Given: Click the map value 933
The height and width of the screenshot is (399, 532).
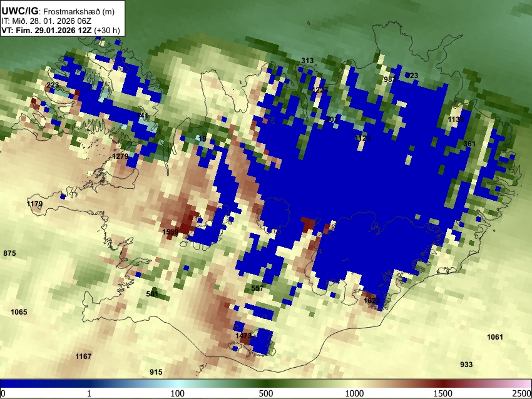Looking at the screenshot, I should point(466,365).
